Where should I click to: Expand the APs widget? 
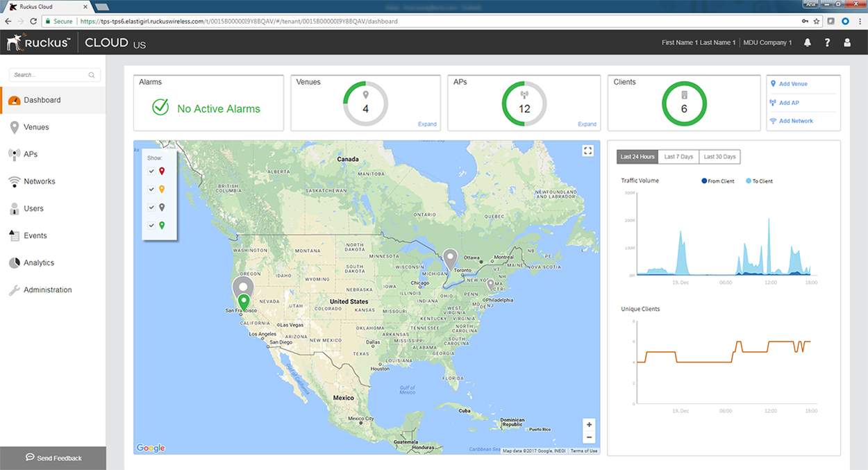coord(587,124)
